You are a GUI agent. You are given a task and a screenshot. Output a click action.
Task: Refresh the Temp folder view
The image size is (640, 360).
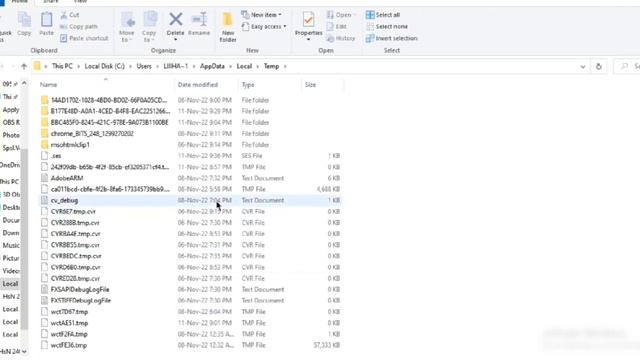[x=598, y=66]
